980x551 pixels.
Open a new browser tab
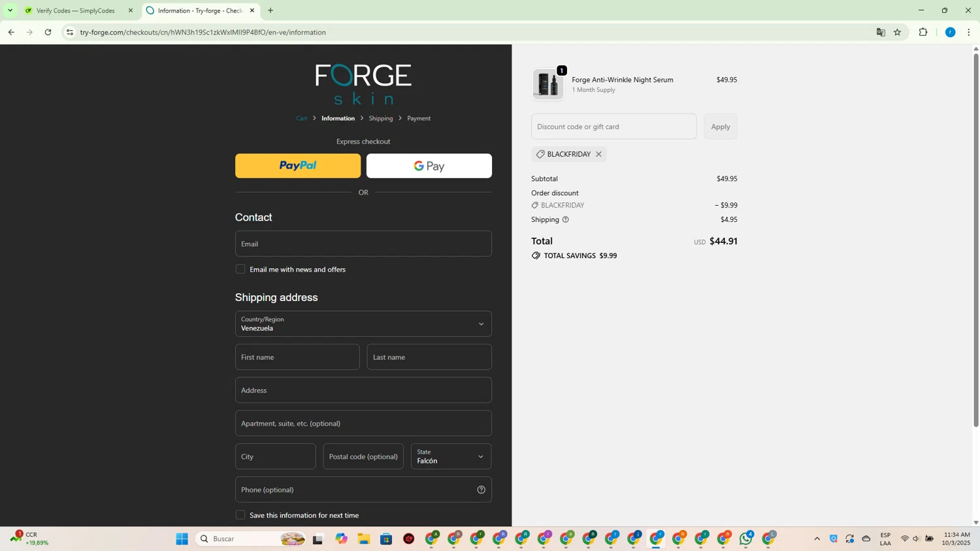(x=270, y=10)
